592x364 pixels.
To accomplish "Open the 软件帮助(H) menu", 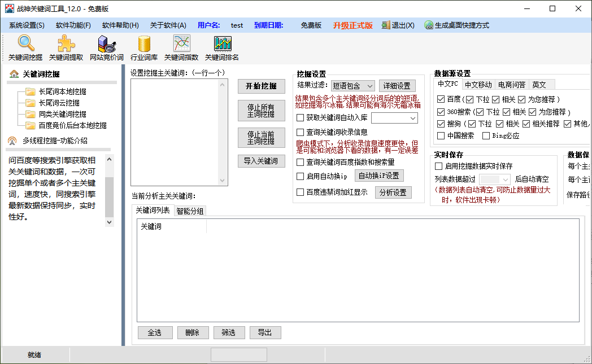I will pos(120,25).
